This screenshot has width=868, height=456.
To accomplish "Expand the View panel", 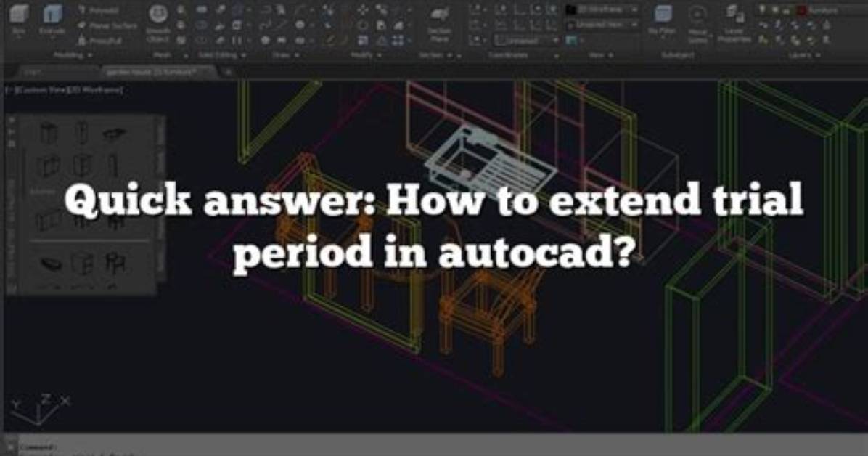I will pos(602,55).
